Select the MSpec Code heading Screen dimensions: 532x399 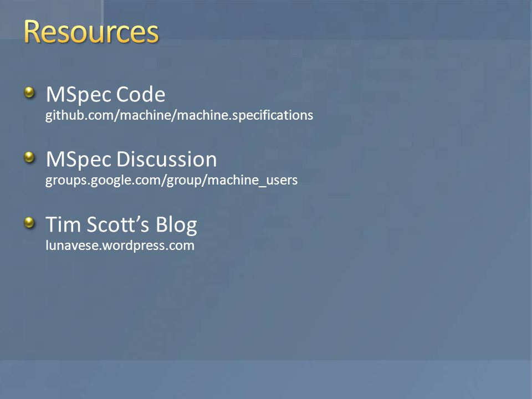pyautogui.click(x=105, y=94)
